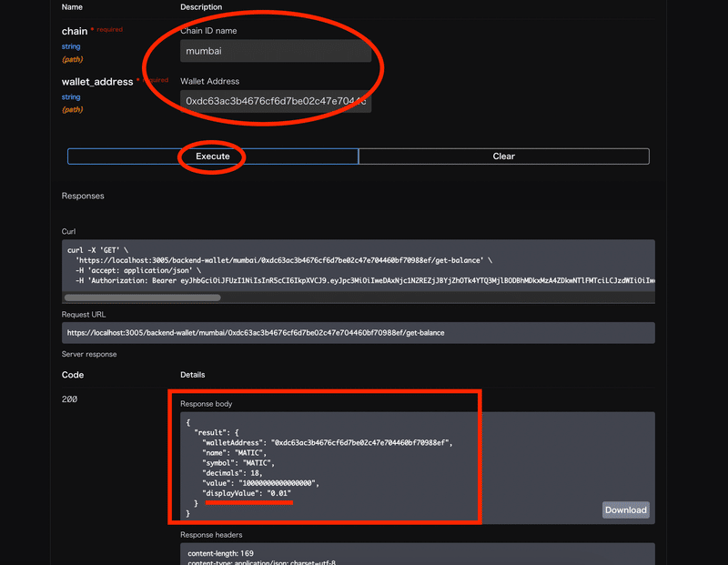Select the curl command first line
Image resolution: width=728 pixels, height=565 pixels.
97,250
